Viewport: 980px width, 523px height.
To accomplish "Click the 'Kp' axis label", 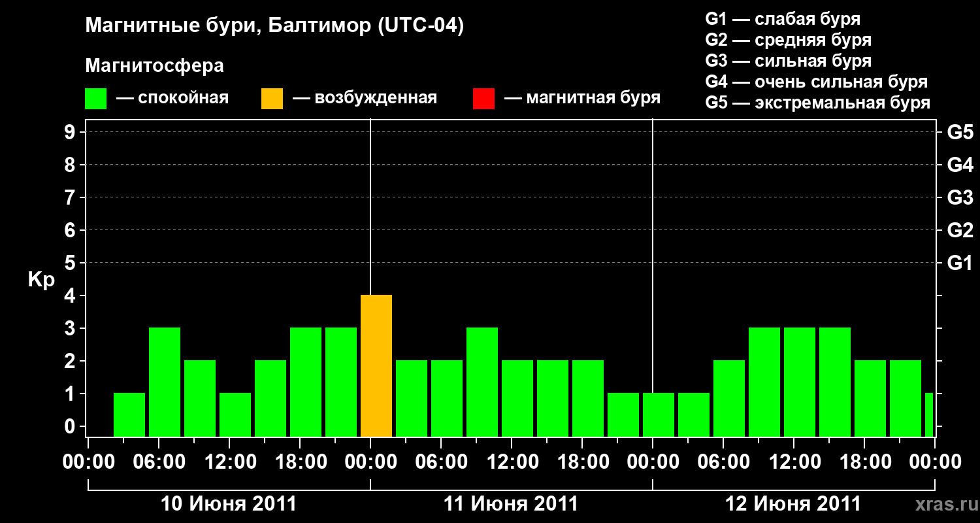I will click(41, 280).
